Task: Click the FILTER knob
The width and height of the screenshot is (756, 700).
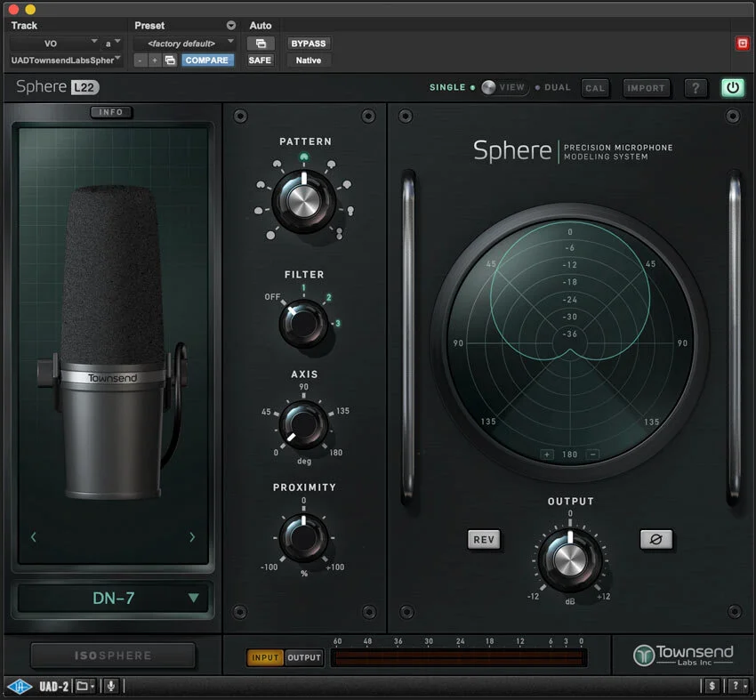Action: click(x=303, y=323)
